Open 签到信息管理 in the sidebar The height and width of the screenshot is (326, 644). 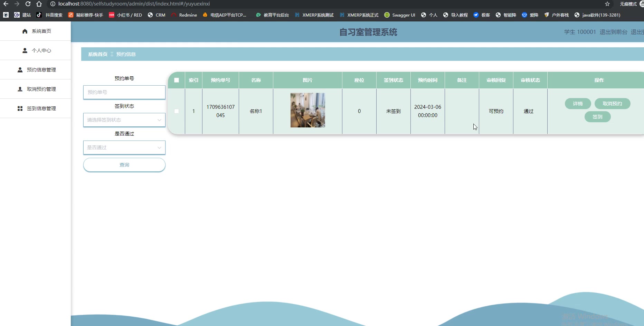41,108
